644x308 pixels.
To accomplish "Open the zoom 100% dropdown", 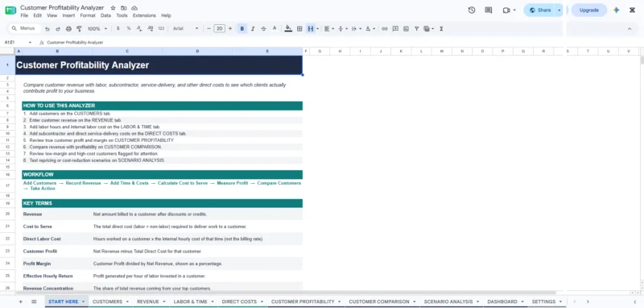I will 97,29.
